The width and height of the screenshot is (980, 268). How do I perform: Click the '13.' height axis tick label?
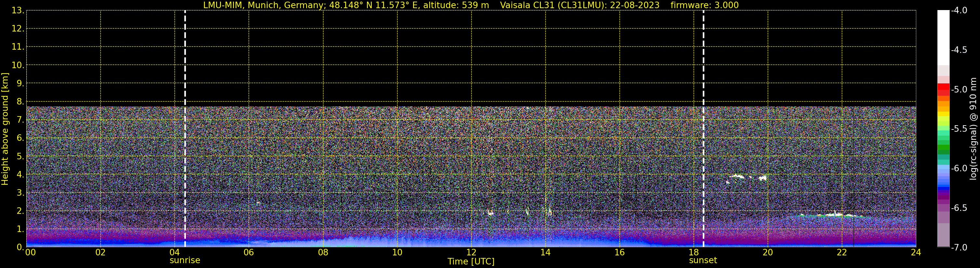pos(18,11)
